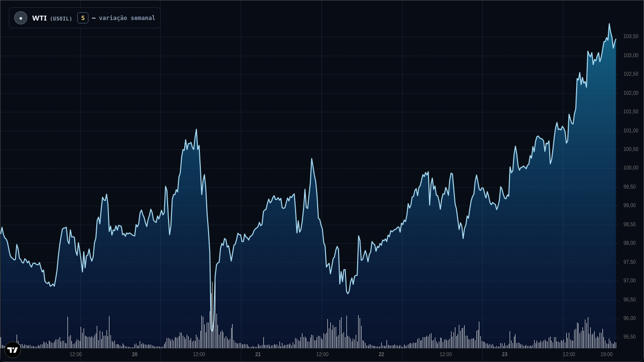Click the 102,00 price axis label
Screen dimensions: 644x362
[631, 93]
